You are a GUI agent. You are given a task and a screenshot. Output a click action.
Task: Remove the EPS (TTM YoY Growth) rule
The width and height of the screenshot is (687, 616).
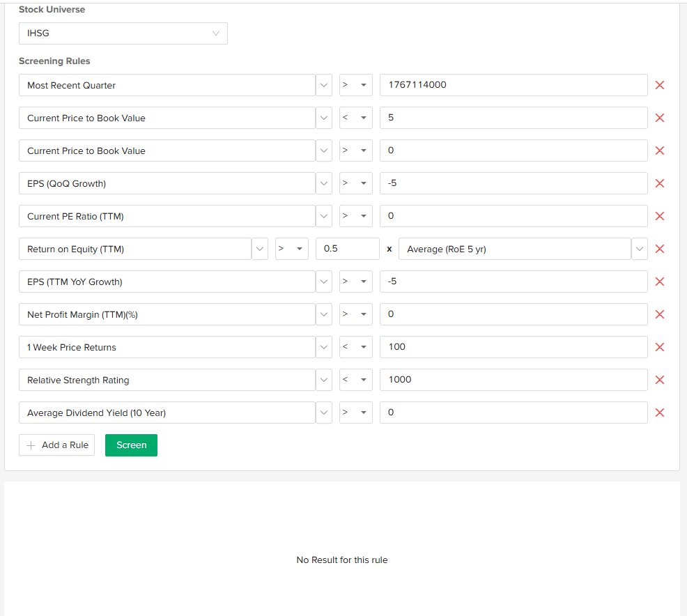pyautogui.click(x=659, y=282)
